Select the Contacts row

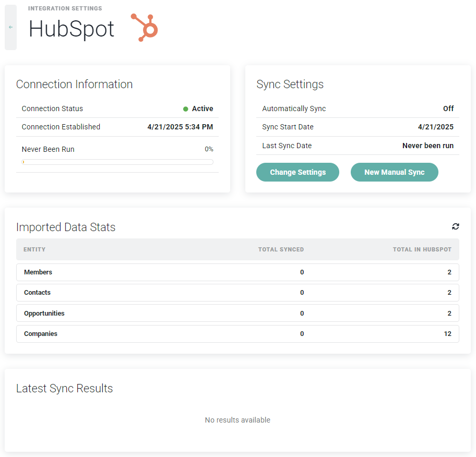point(237,293)
